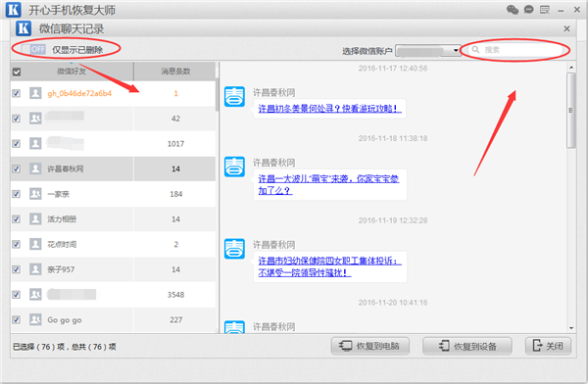
Task: Open link 许昌一大波儿"萌宝"来袭
Action: click(x=328, y=184)
